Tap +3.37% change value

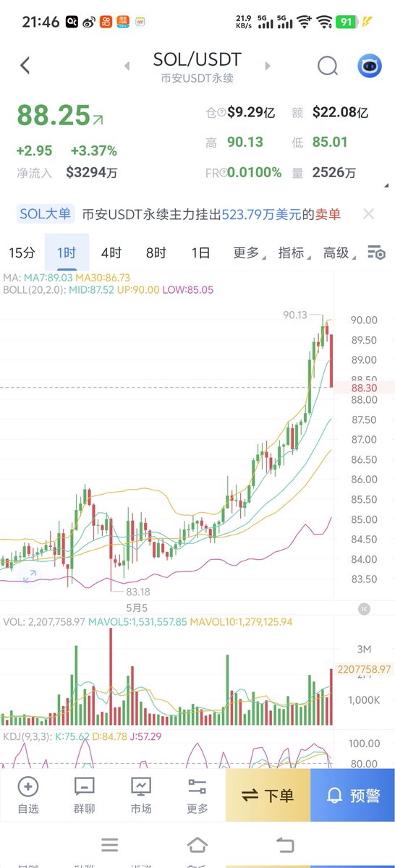pyautogui.click(x=93, y=151)
